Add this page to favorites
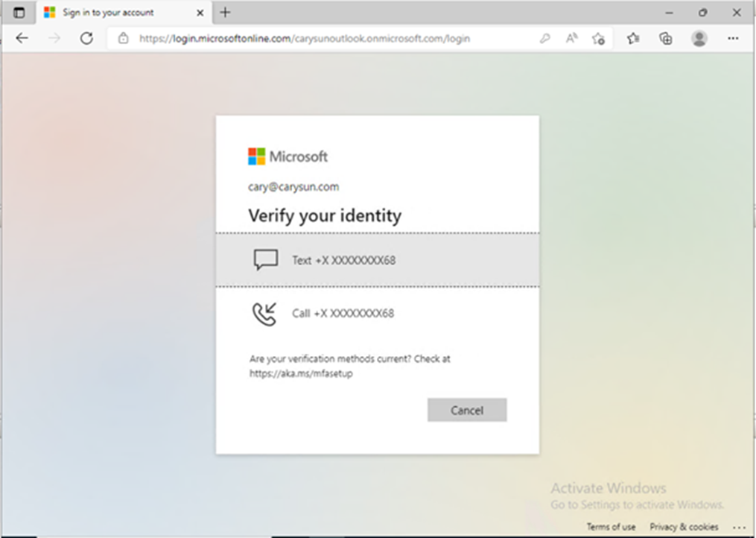 (598, 39)
